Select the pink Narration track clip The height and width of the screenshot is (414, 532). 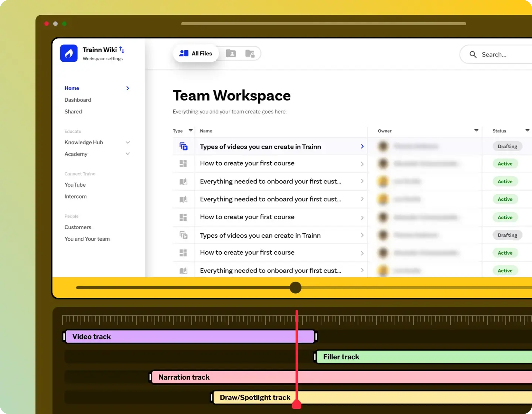342,377
